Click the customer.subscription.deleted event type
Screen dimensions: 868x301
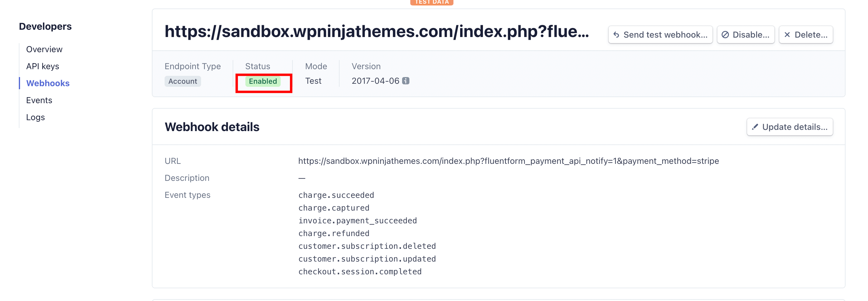(367, 246)
